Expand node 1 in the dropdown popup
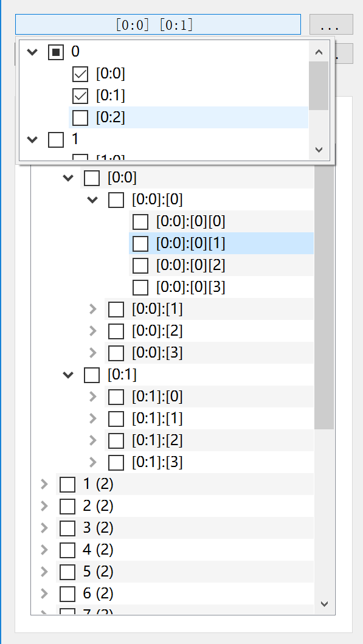Image resolution: width=363 pixels, height=644 pixels. [x=32, y=139]
